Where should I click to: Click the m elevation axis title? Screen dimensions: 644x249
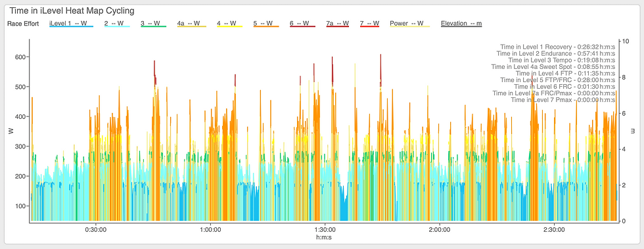[633, 131]
